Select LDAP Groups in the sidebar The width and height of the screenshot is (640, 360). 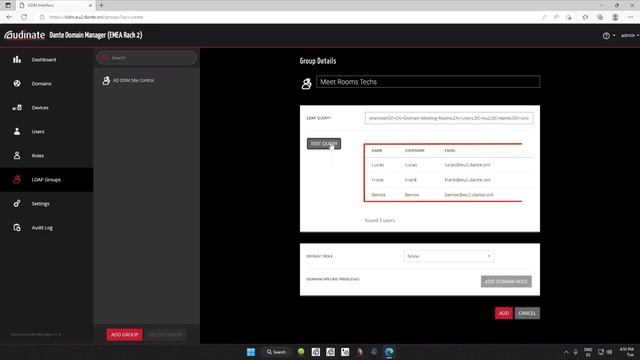point(47,180)
